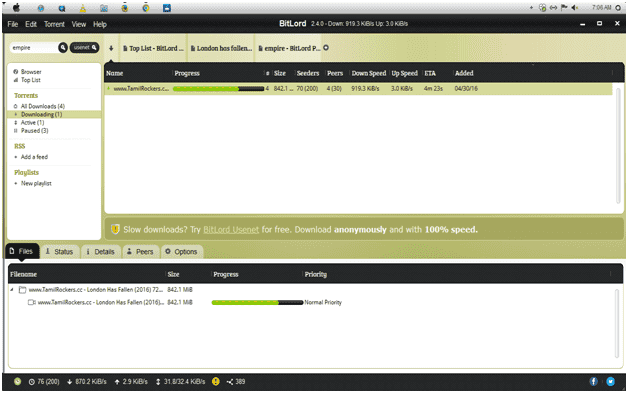Open the Edit menu
This screenshot has width=628, height=393.
coord(31,24)
